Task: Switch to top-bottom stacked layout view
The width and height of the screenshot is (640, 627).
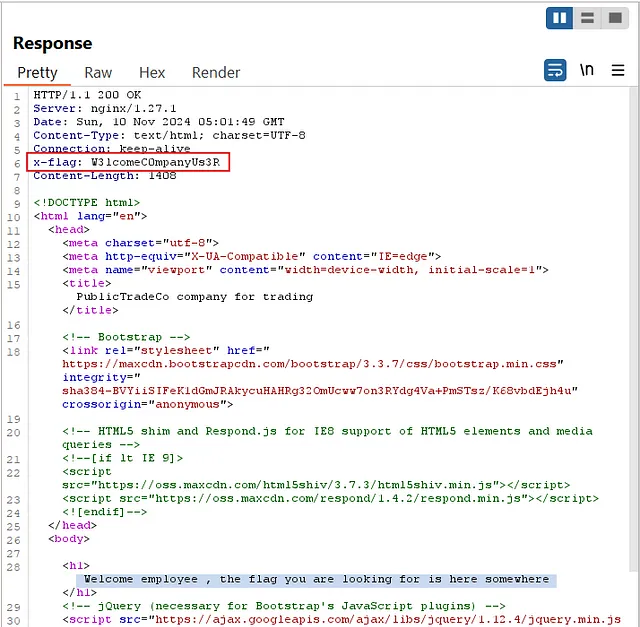Action: coord(587,18)
